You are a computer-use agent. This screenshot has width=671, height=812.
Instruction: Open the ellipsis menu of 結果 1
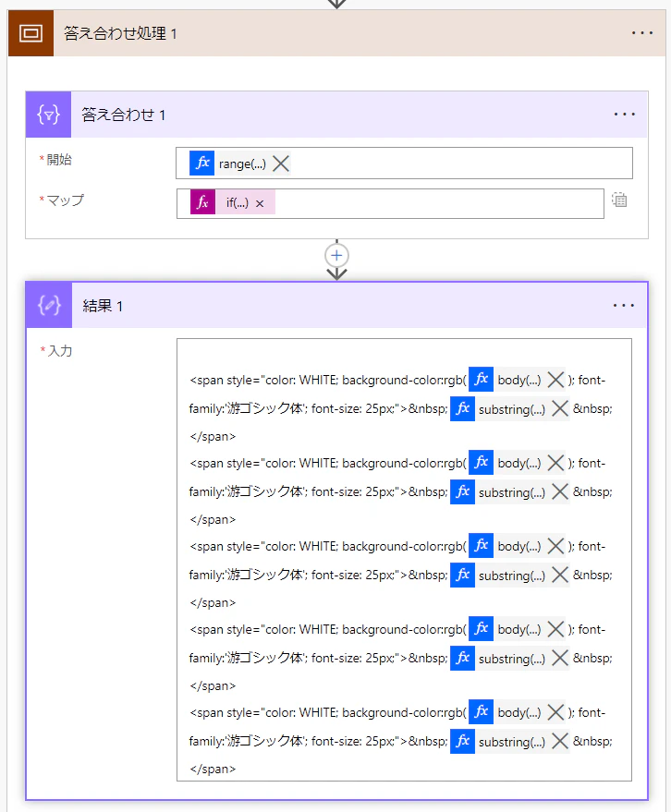[623, 306]
